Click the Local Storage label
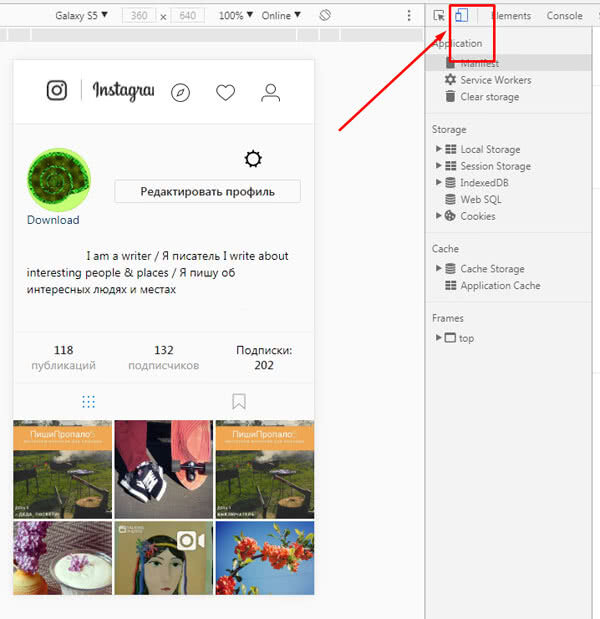The image size is (600, 619). (x=490, y=149)
